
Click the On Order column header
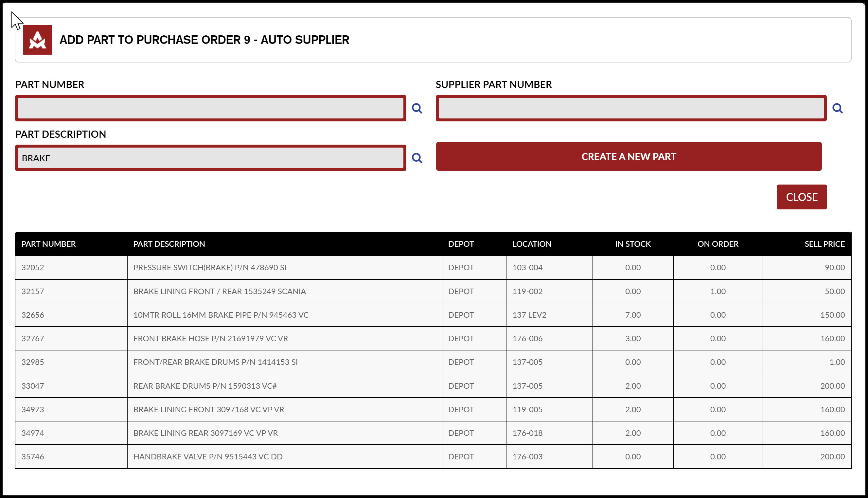point(717,244)
